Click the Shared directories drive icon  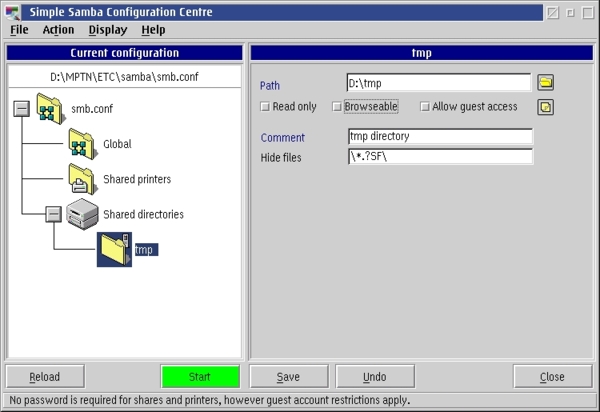click(x=82, y=214)
